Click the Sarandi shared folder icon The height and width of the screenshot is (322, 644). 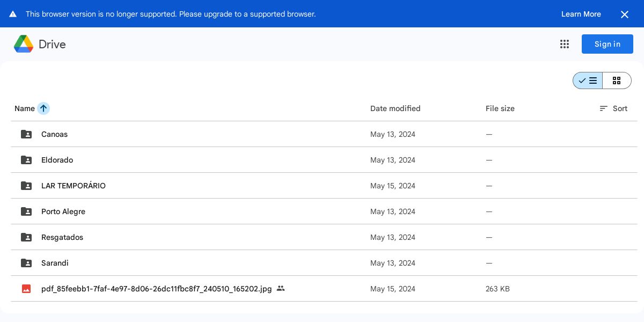(26, 263)
